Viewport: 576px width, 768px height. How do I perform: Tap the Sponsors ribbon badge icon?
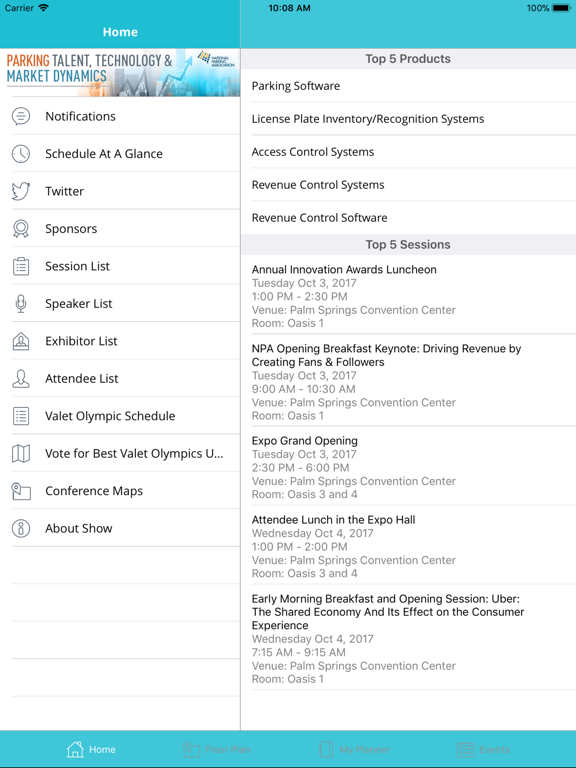pyautogui.click(x=21, y=229)
